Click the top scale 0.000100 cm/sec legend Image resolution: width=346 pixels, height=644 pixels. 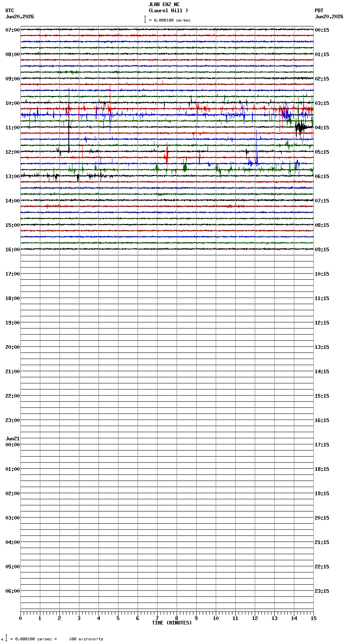coord(167,20)
